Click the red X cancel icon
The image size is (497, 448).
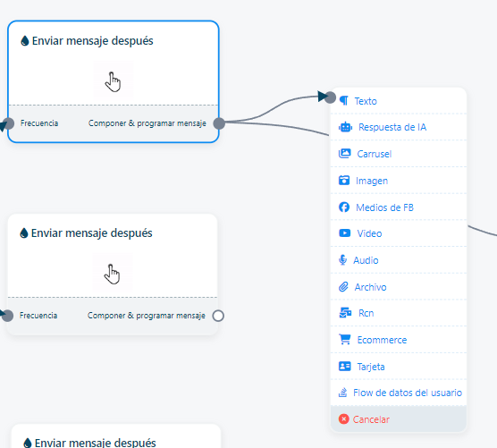pyautogui.click(x=343, y=419)
